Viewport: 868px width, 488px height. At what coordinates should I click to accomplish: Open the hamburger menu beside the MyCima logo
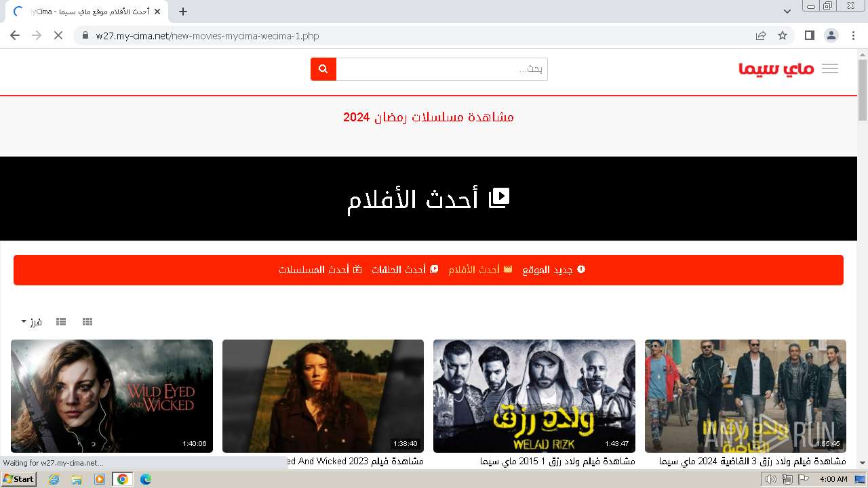pos(830,68)
